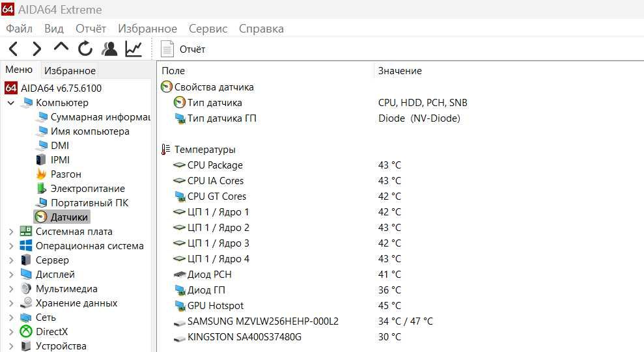
Task: Collapse the Компьютер tree node
Action: [x=11, y=103]
